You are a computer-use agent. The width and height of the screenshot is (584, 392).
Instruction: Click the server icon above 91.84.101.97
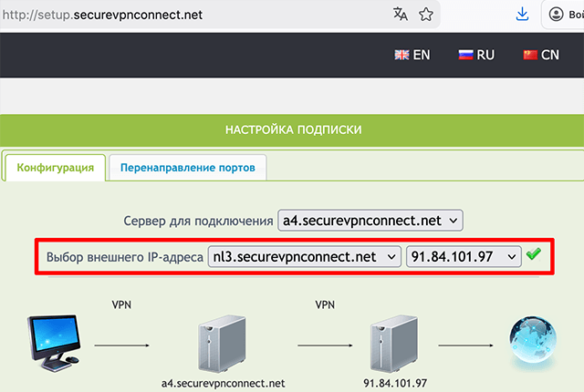pos(394,344)
